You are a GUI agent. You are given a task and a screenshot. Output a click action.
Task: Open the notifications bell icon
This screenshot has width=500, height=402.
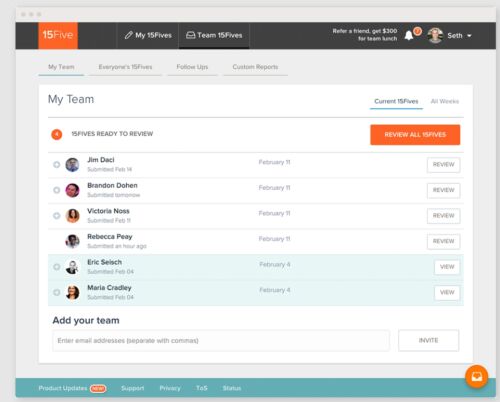coord(409,35)
